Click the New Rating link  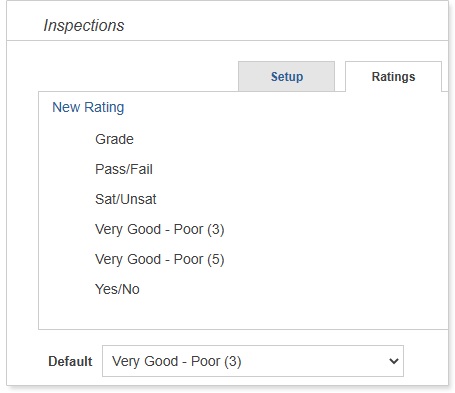[88, 107]
